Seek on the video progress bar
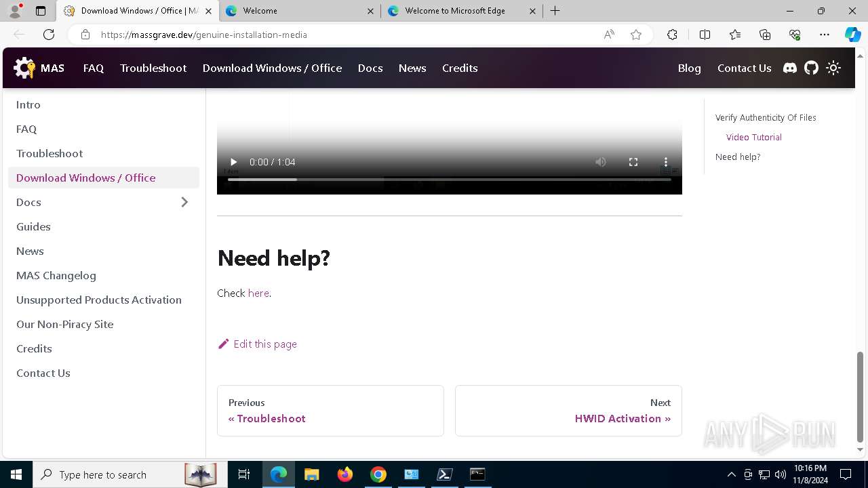 [x=449, y=180]
